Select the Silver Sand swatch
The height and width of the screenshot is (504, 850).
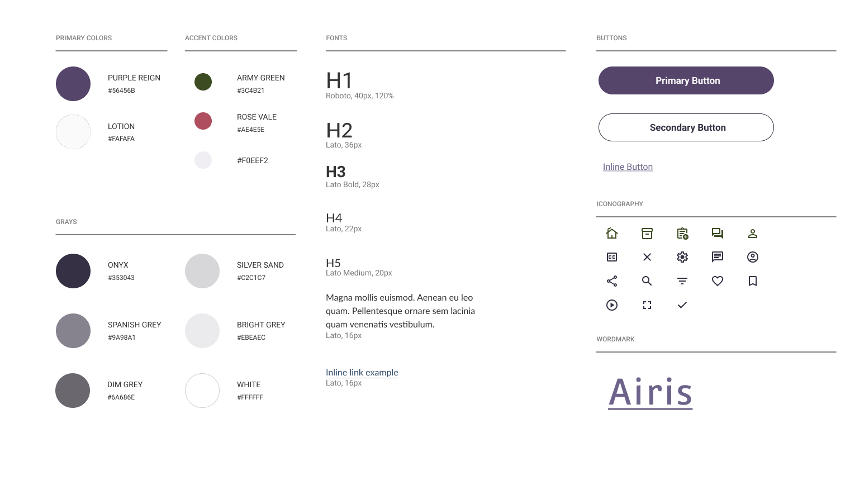[202, 271]
